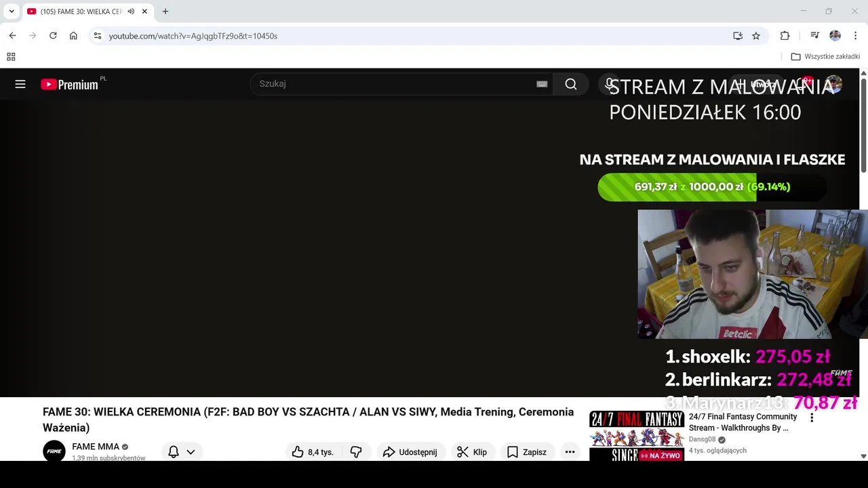This screenshot has height=488, width=868.
Task: Open media controls in Chrome toolbar
Action: [x=815, y=36]
